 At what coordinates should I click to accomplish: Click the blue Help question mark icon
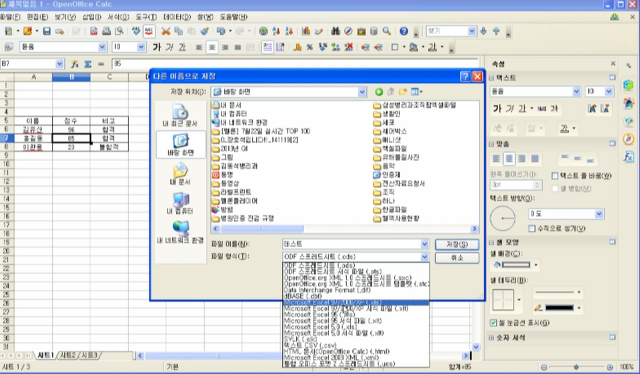tap(404, 31)
